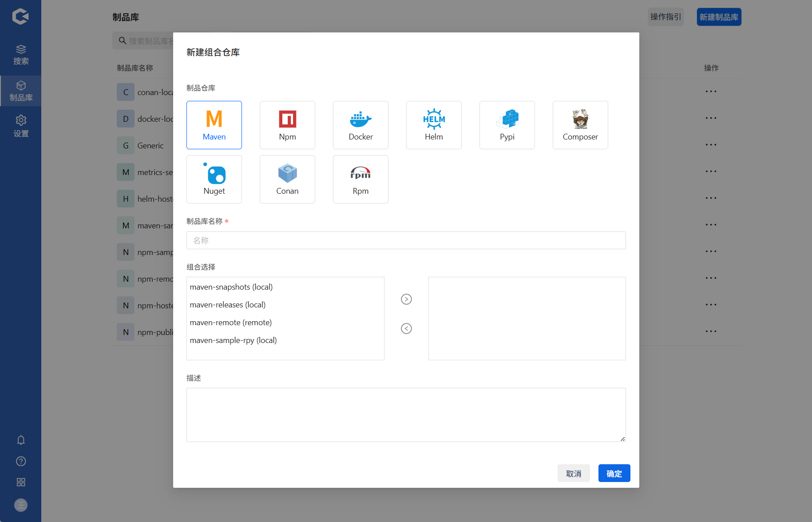Open the apps grid icon in sidebar
This screenshot has width=812, height=522.
coord(21,482)
